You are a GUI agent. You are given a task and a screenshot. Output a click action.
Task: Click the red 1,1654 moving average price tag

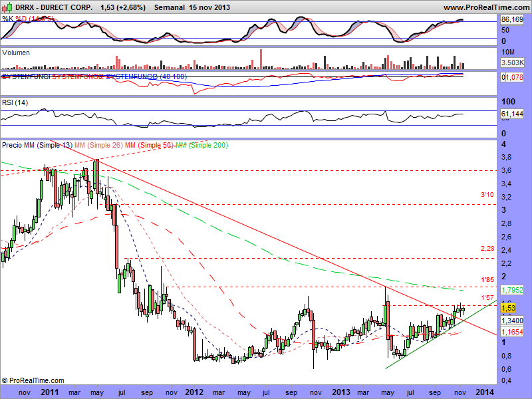(512, 332)
